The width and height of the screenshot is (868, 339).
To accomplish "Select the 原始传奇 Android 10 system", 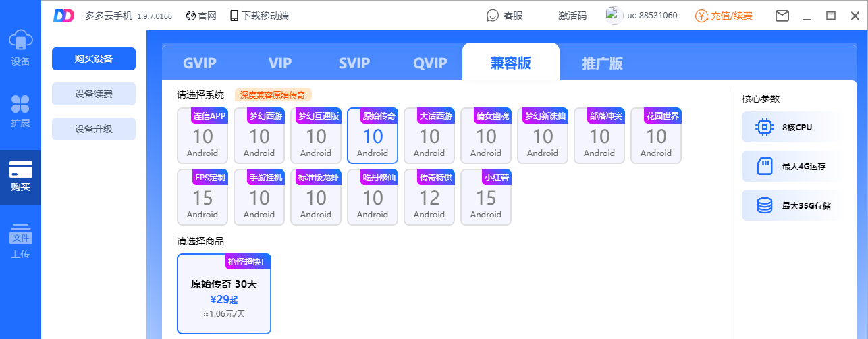I will tap(373, 136).
